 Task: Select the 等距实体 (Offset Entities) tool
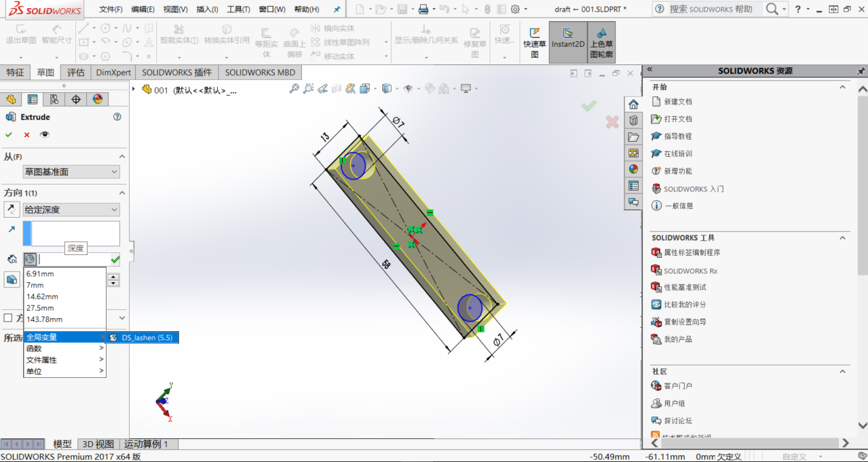267,37
